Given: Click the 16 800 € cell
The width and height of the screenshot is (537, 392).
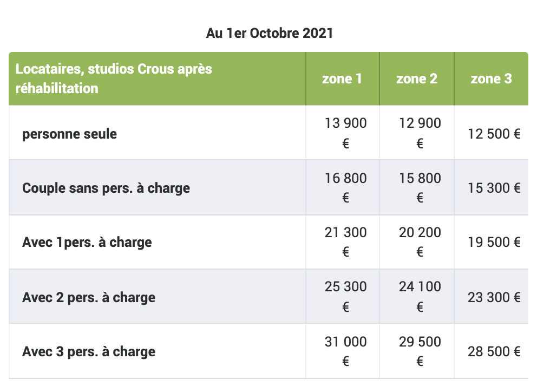Looking at the screenshot, I should click(x=345, y=188).
